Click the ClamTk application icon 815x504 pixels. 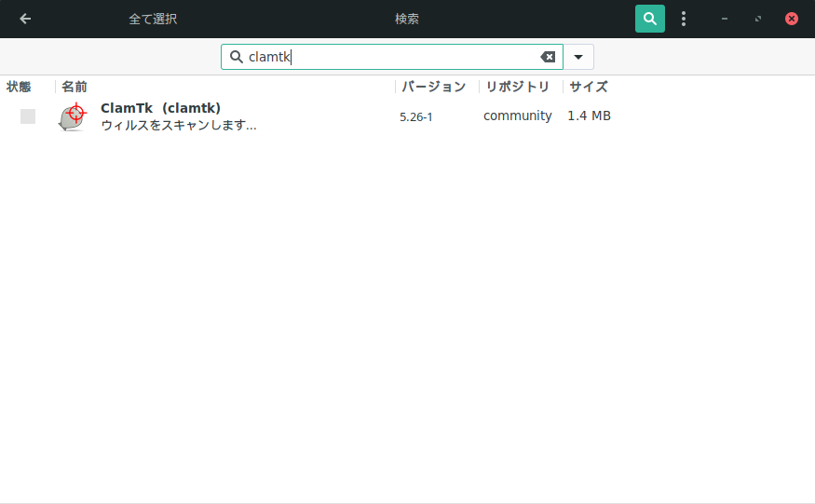(73, 116)
